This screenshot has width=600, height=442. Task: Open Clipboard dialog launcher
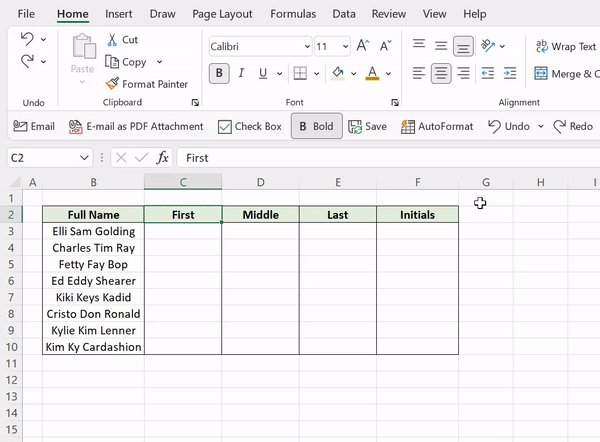195,103
